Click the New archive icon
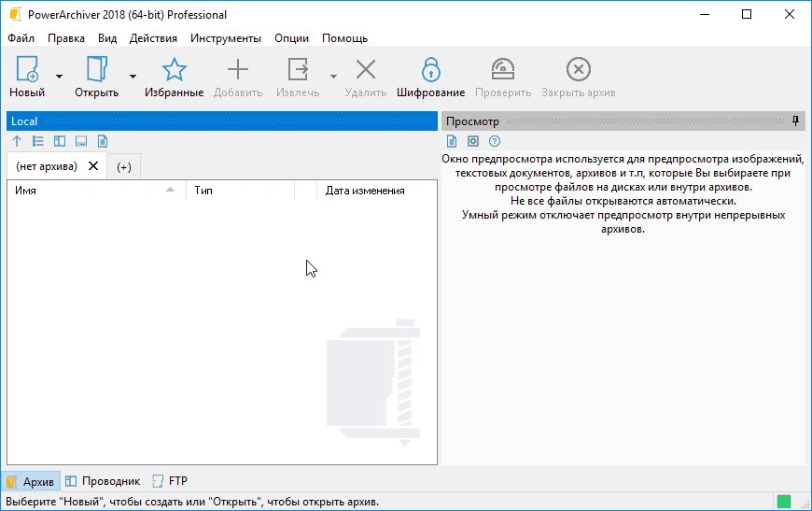 (27, 69)
